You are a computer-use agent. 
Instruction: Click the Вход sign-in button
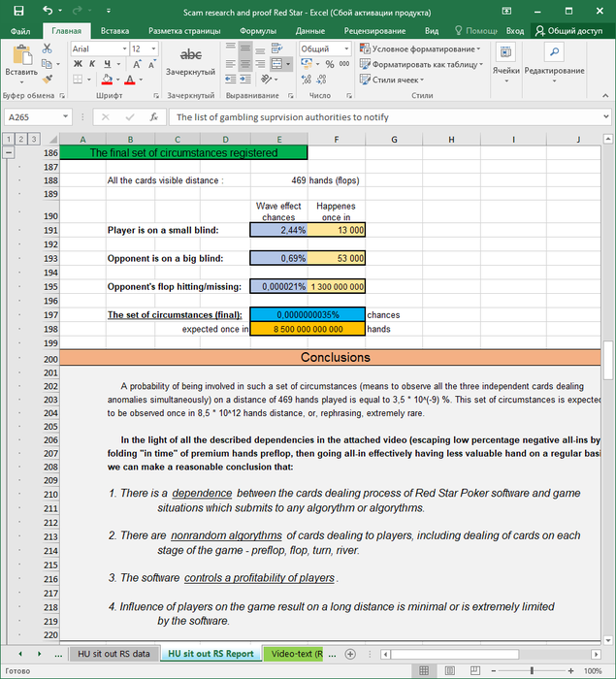click(515, 31)
